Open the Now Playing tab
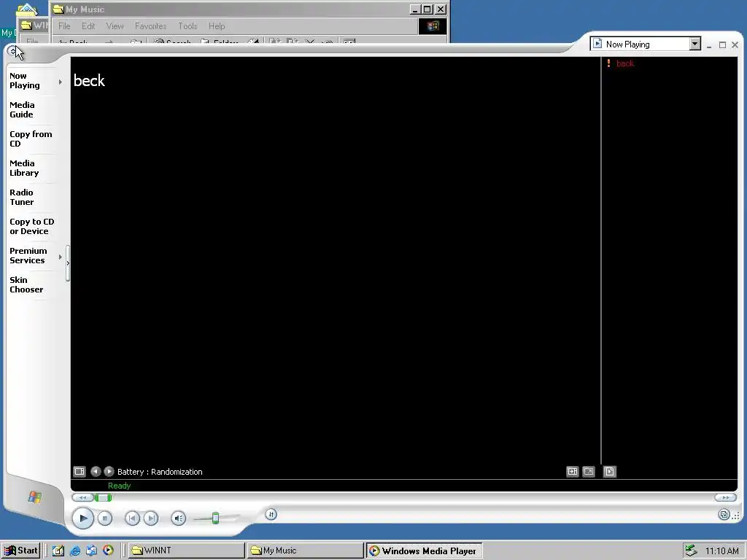This screenshot has height=560, width=747. coord(25,80)
